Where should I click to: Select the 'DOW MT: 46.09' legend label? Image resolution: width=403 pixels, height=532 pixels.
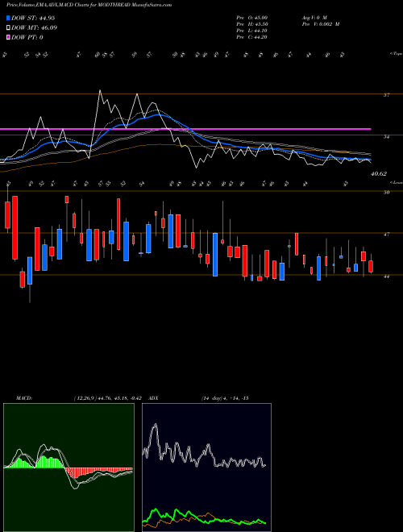click(x=34, y=28)
